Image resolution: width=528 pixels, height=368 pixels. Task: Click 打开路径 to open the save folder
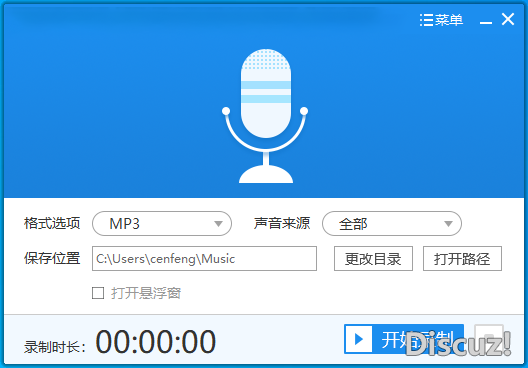click(462, 259)
